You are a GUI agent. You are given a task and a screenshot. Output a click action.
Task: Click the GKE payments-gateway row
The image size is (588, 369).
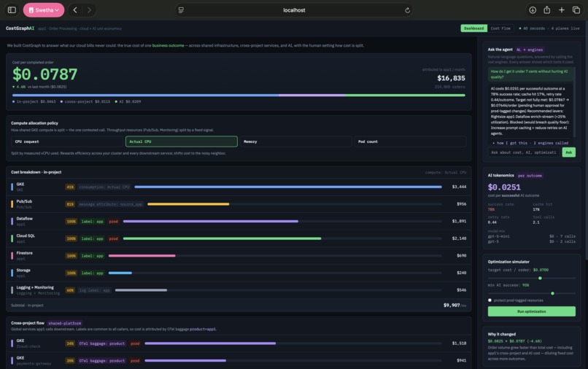pos(239,360)
